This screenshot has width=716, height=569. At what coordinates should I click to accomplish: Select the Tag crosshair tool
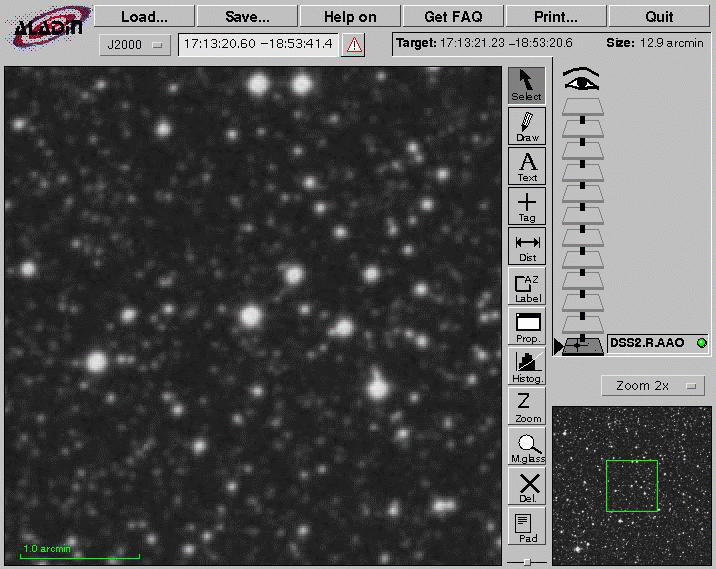point(526,206)
